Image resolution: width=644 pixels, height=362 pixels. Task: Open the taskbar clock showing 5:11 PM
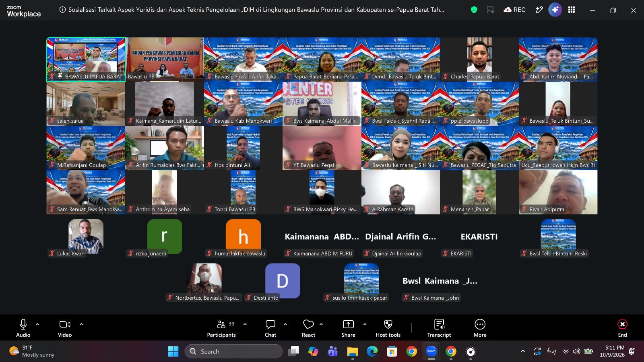click(612, 352)
